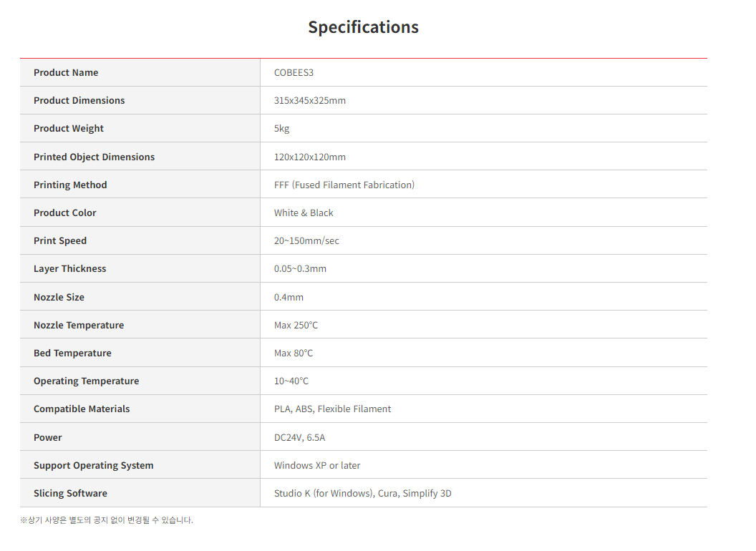The image size is (756, 551).
Task: Click FFF (Fused Filament Fabrication) text
Action: (344, 185)
